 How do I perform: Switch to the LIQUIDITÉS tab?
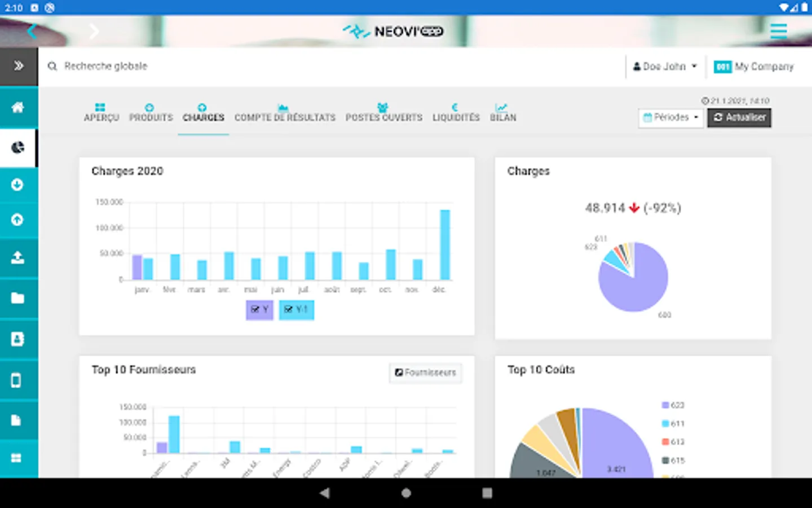point(456,113)
